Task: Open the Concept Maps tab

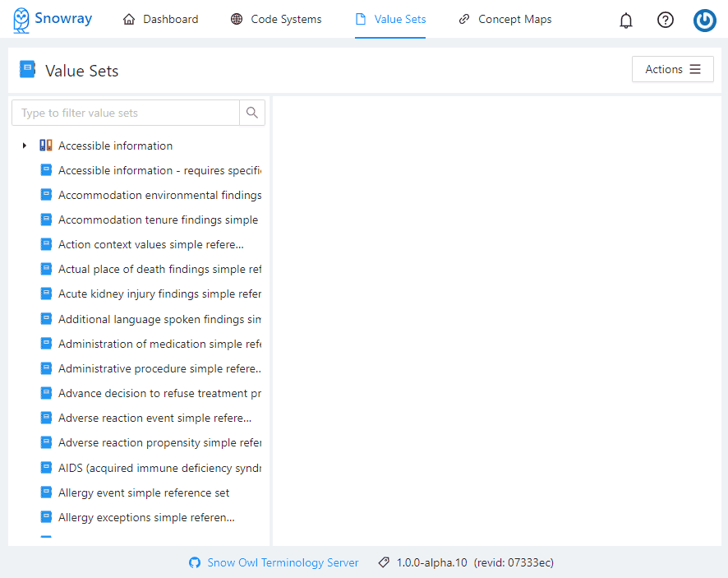Action: click(505, 19)
